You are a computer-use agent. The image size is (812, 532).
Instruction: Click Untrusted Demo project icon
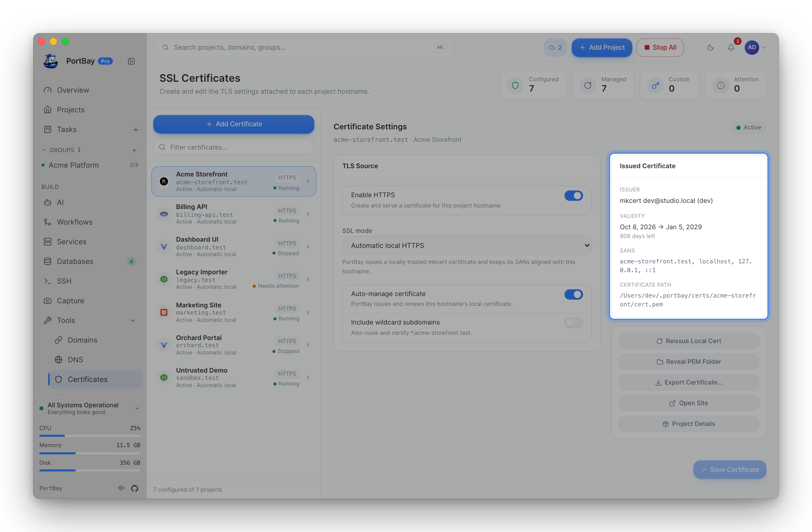[x=164, y=377]
